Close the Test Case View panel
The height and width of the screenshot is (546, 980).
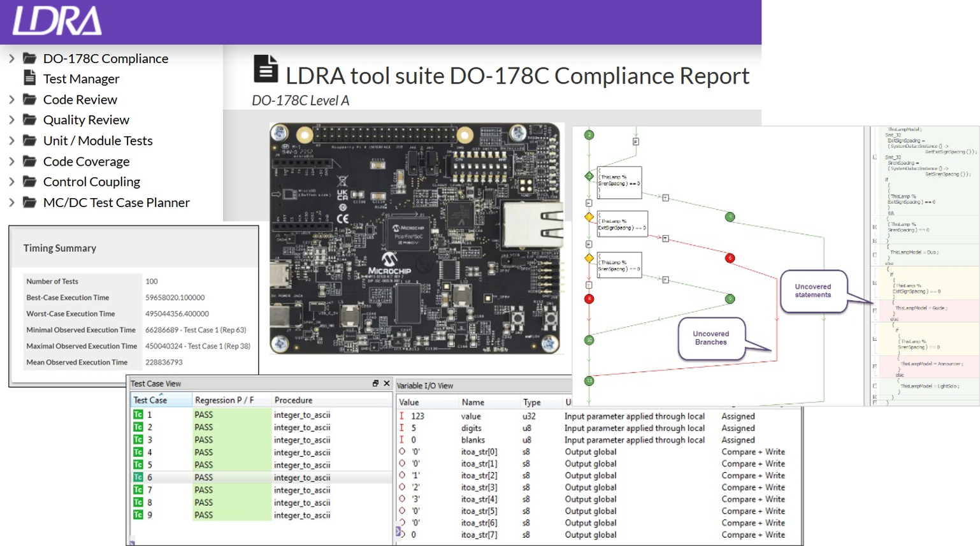(386, 384)
